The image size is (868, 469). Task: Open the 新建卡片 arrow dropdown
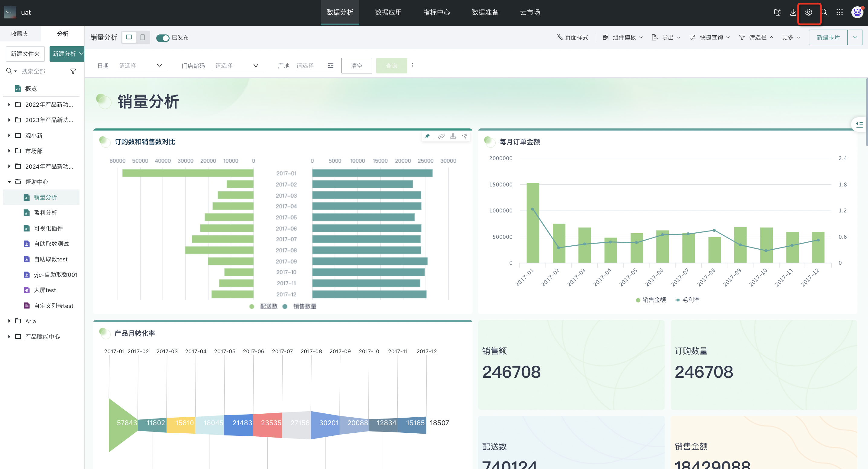[x=855, y=37]
